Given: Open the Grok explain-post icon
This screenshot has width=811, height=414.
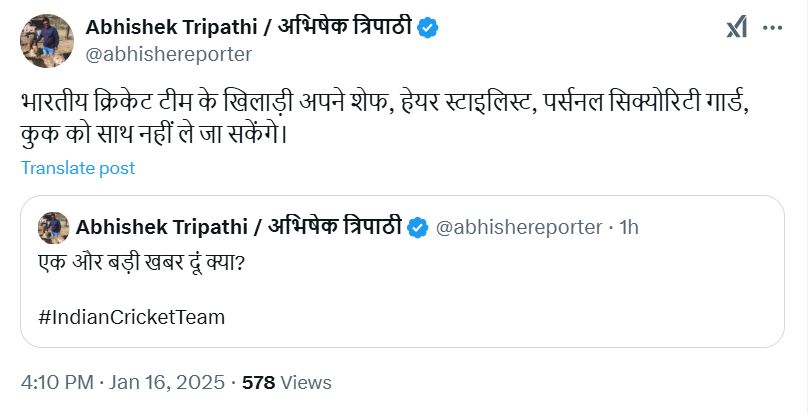Looking at the screenshot, I should 736,27.
